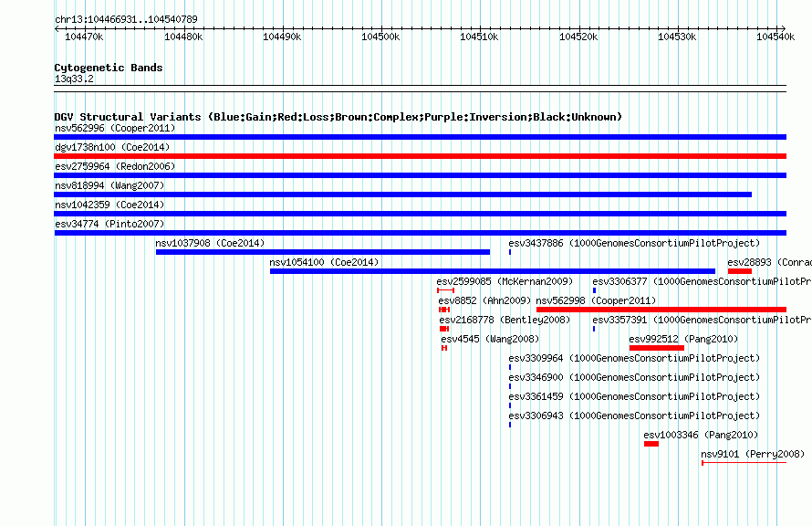Select the nsv818994 blue gain bar
This screenshot has height=526, width=812.
click(x=403, y=195)
